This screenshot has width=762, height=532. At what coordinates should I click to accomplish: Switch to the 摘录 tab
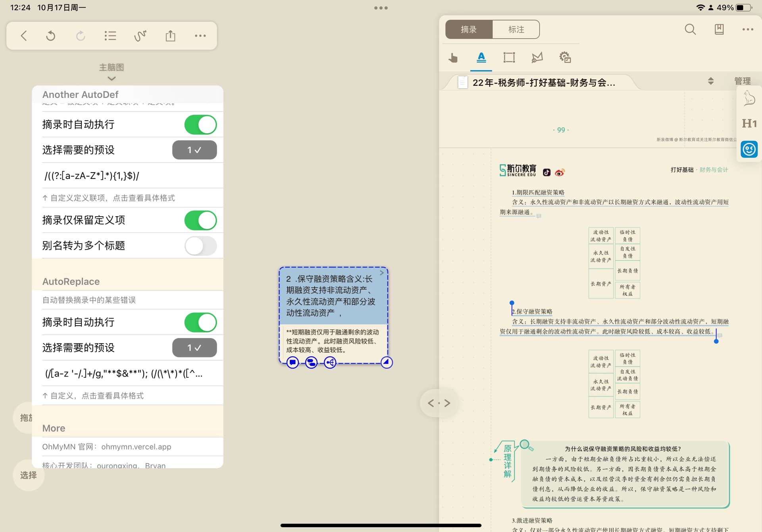pos(469,29)
